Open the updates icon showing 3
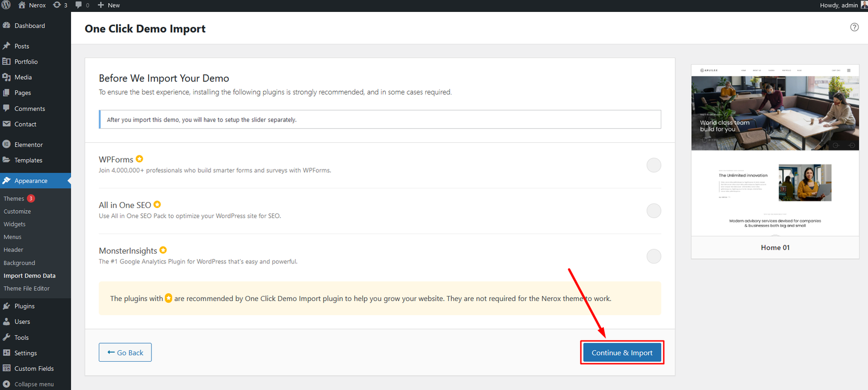Viewport: 868px width, 390px height. click(57, 5)
